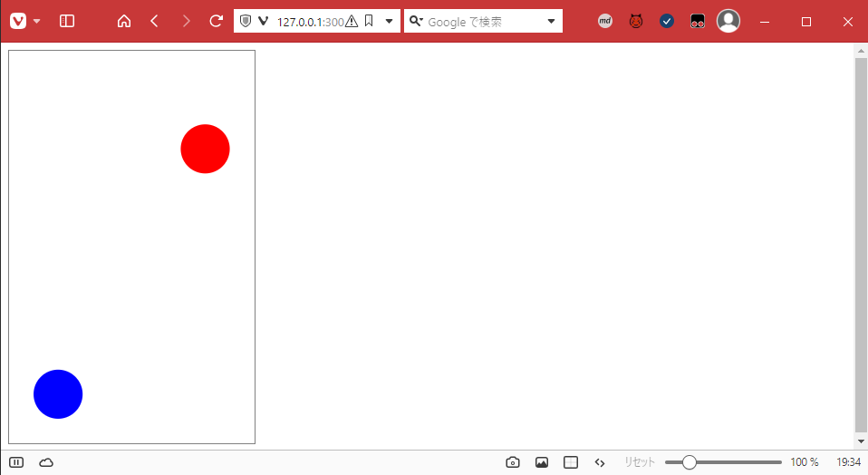The image size is (868, 475).
Task: Click the Vivaldi site info icon
Action: tap(264, 21)
